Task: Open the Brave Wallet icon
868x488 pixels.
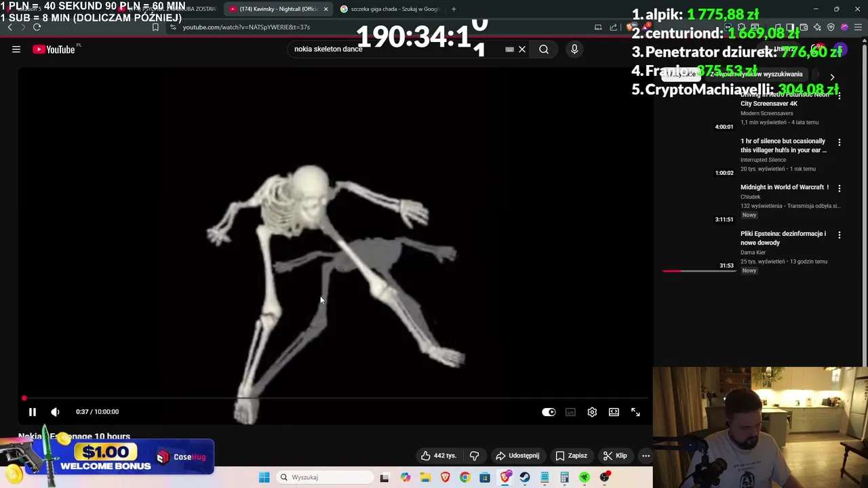Action: tap(804, 27)
